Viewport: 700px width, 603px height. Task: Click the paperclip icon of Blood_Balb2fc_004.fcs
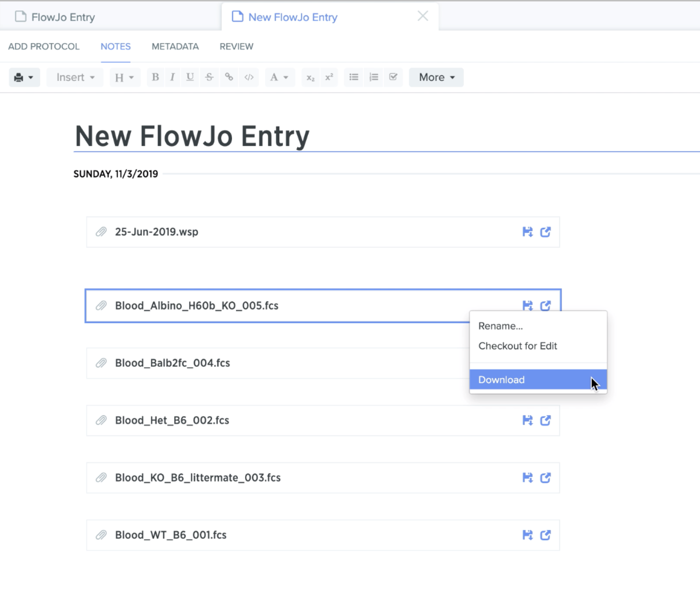pos(101,363)
